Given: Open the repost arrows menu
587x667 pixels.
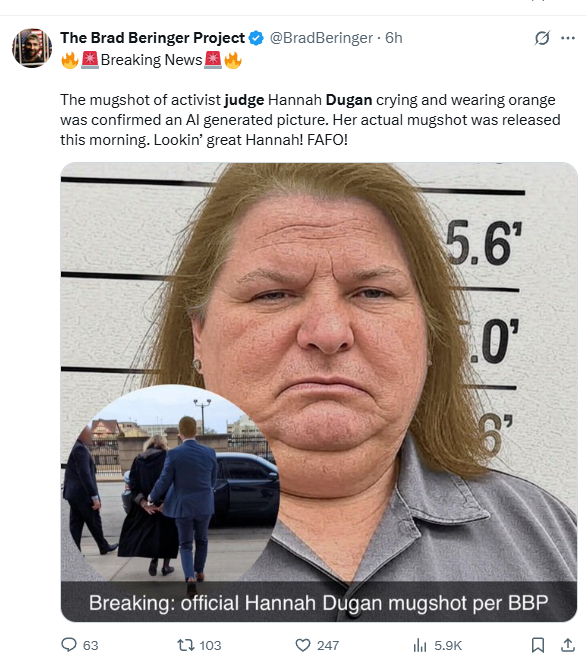Looking at the screenshot, I should tap(185, 645).
